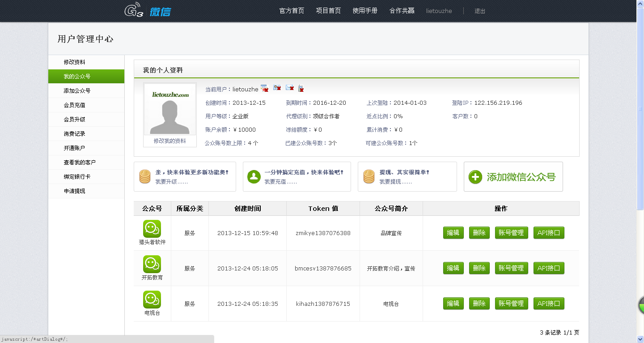Click 删除 for 开拓教育

click(x=479, y=268)
